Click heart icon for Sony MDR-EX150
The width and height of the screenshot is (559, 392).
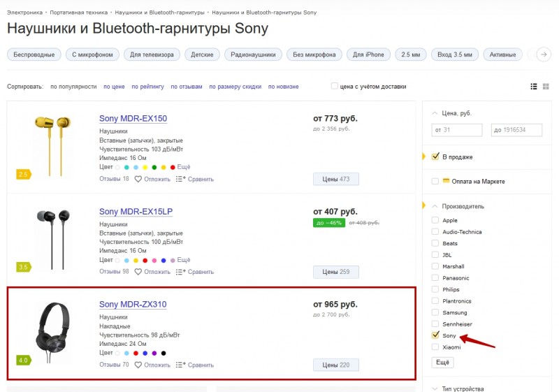click(138, 180)
